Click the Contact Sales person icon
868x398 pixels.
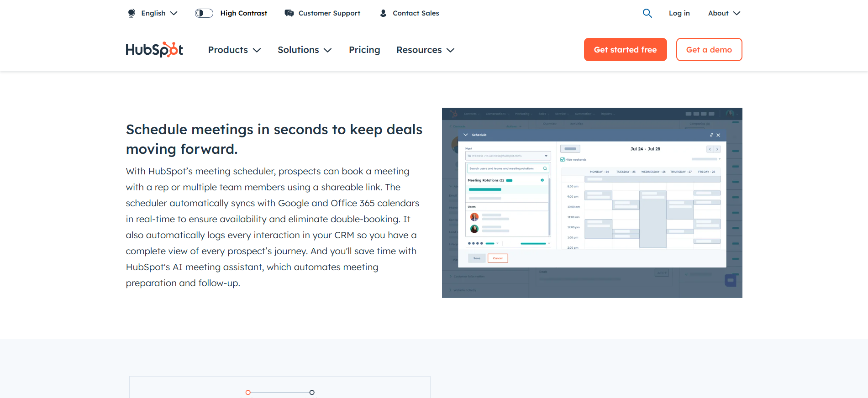pyautogui.click(x=383, y=13)
